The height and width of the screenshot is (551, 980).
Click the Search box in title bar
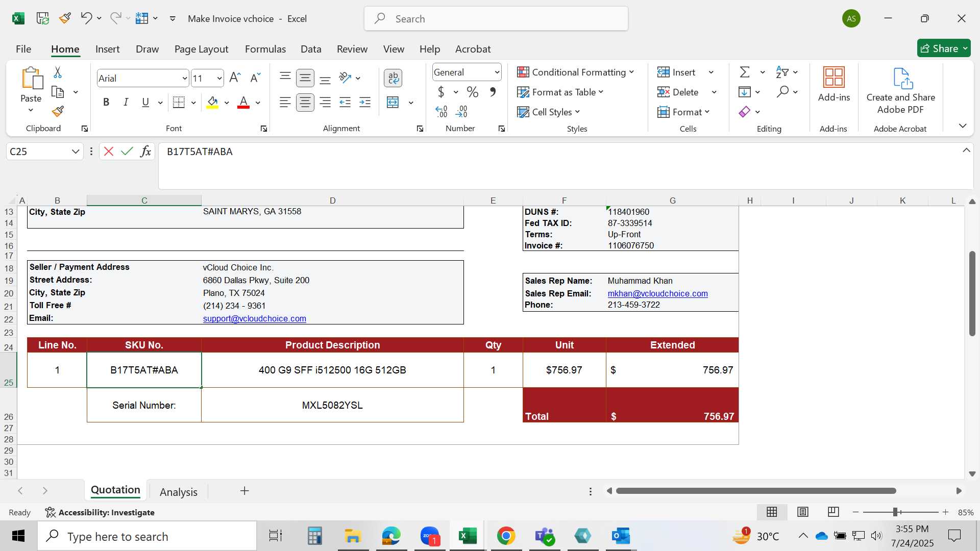496,19
